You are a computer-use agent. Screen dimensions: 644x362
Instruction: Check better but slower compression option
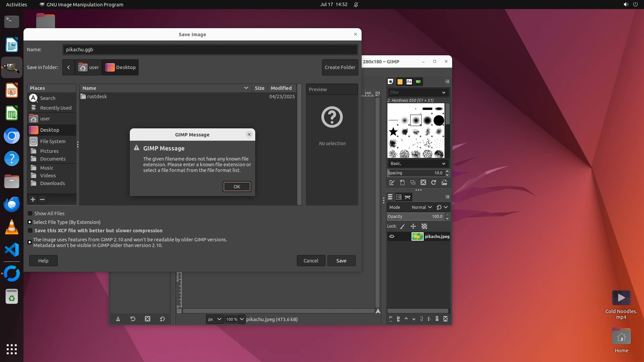(x=30, y=231)
